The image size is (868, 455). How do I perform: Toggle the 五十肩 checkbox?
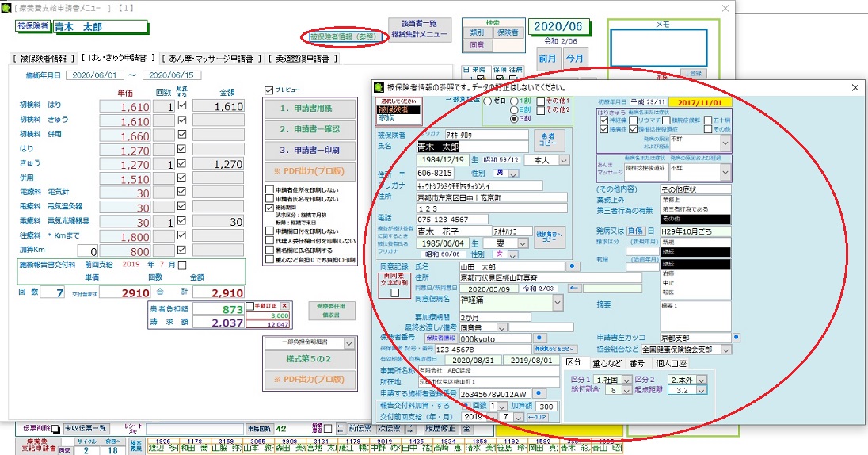(x=708, y=120)
